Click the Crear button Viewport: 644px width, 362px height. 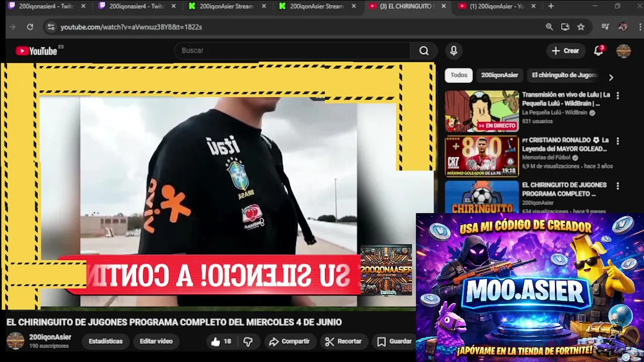tap(566, 51)
